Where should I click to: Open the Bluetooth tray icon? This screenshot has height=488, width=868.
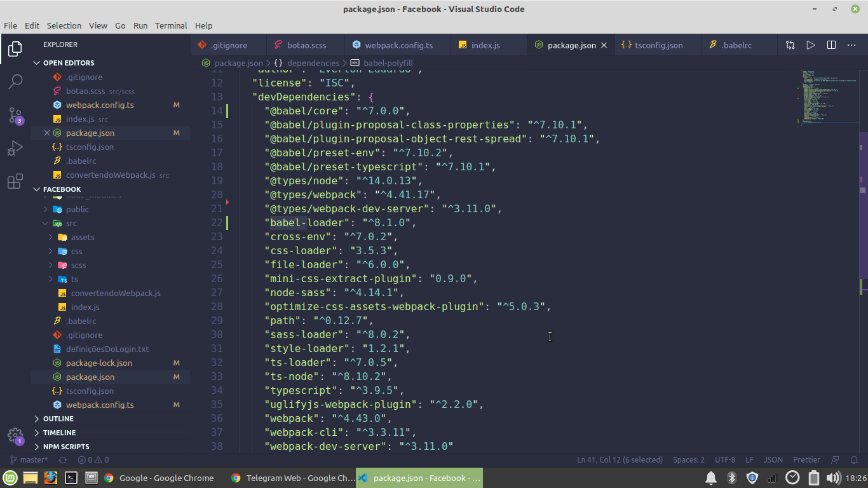731,478
